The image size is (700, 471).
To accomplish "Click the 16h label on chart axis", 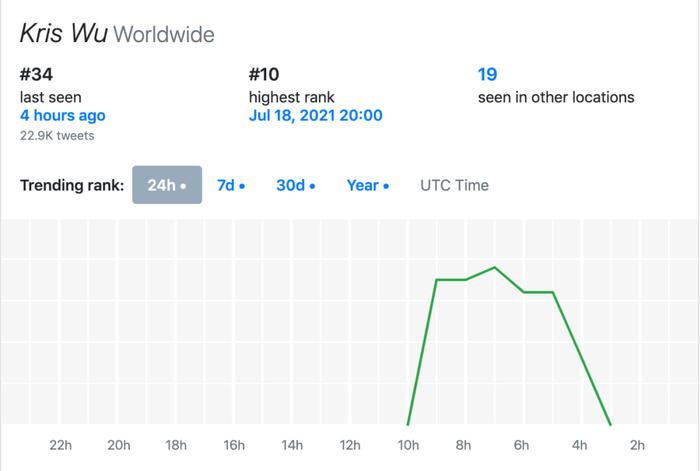I will click(x=234, y=445).
